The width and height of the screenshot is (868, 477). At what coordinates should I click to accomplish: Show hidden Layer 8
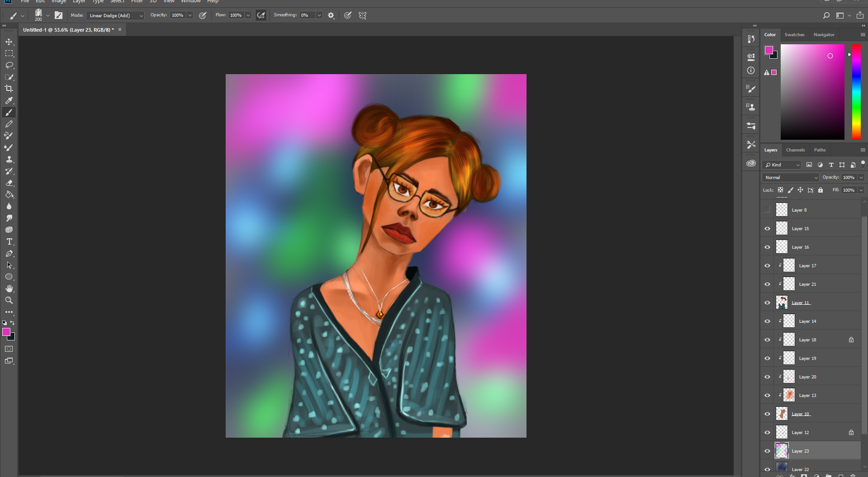pyautogui.click(x=767, y=210)
